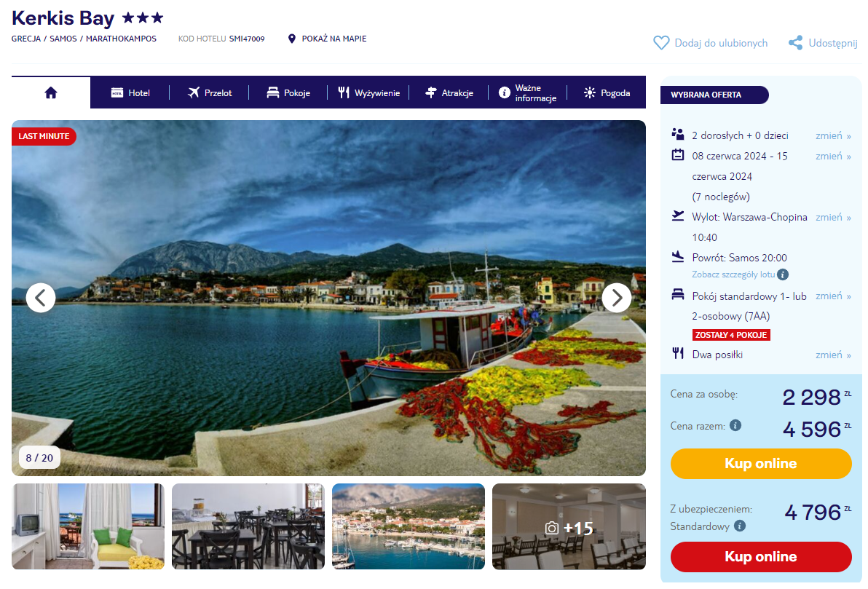Open info icon beside Standardowy insurance
The height and width of the screenshot is (589, 868).
coord(740,526)
